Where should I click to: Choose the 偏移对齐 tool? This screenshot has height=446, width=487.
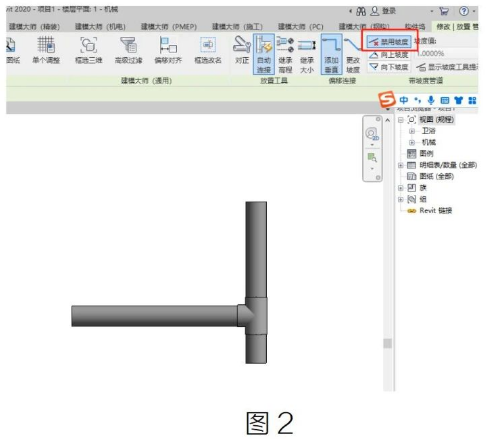tap(168, 50)
